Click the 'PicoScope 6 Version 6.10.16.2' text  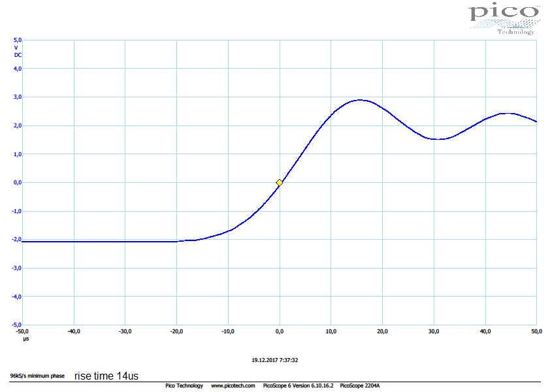coord(298,385)
